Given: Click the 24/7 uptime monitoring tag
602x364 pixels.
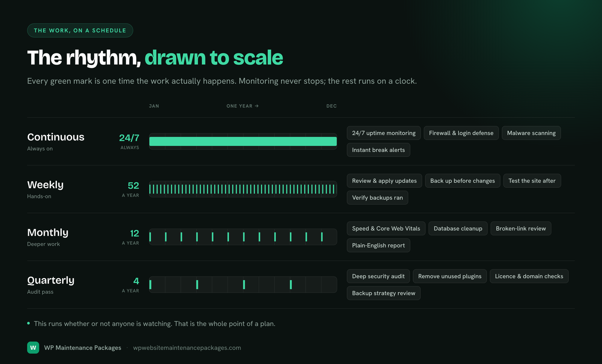Looking at the screenshot, I should click(384, 133).
